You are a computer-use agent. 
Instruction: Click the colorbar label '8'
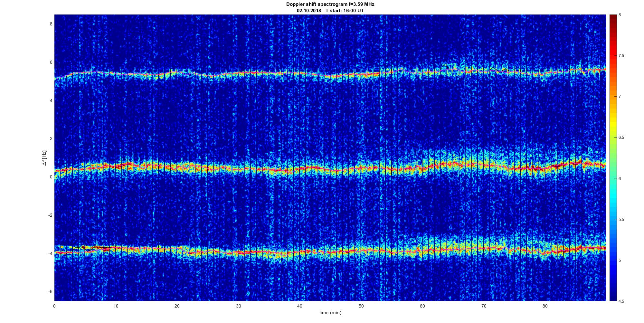pos(620,15)
